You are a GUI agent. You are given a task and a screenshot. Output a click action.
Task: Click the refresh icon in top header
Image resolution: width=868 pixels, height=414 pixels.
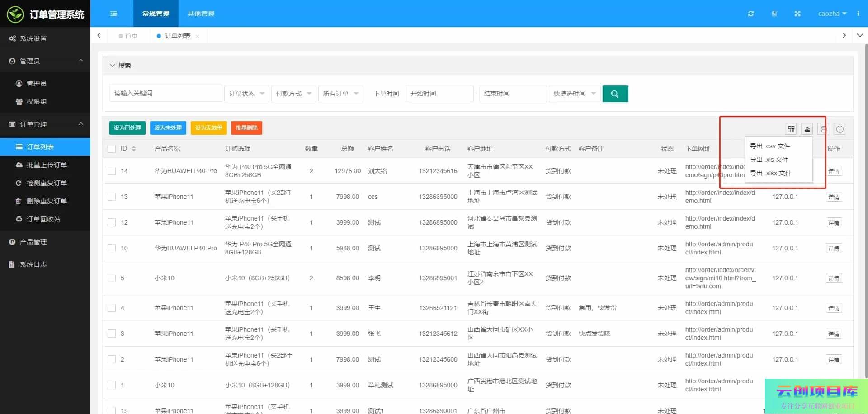751,14
